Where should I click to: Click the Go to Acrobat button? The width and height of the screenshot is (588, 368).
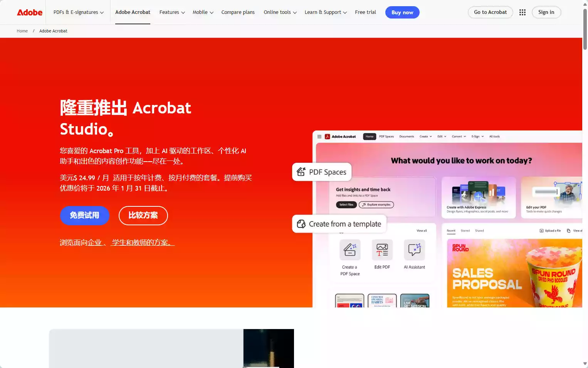pyautogui.click(x=490, y=12)
